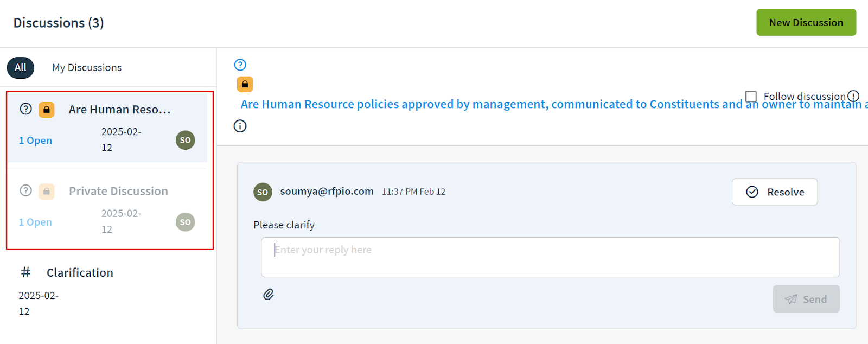Click the paperclip attachment icon
This screenshot has width=868, height=344.
coord(269,294)
